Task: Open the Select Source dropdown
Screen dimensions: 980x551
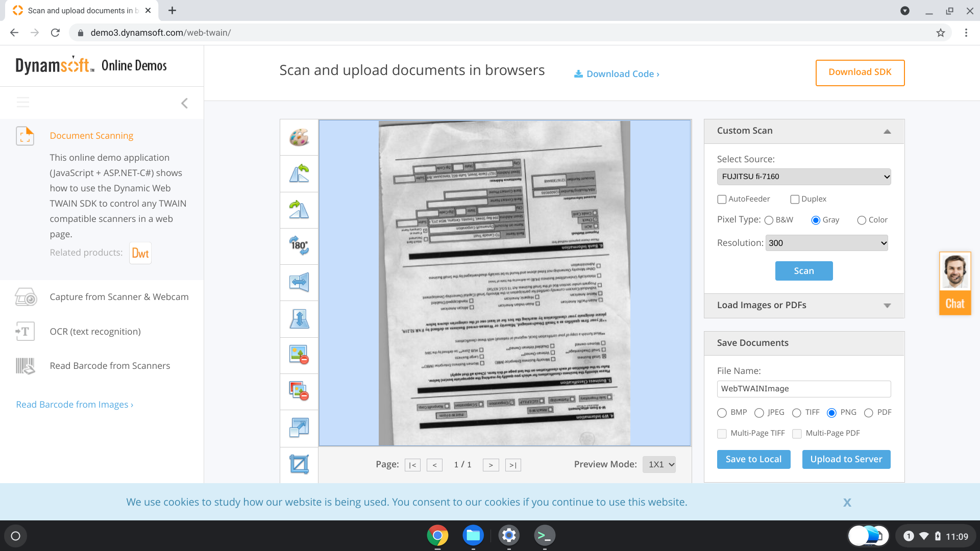Action: pos(804,177)
